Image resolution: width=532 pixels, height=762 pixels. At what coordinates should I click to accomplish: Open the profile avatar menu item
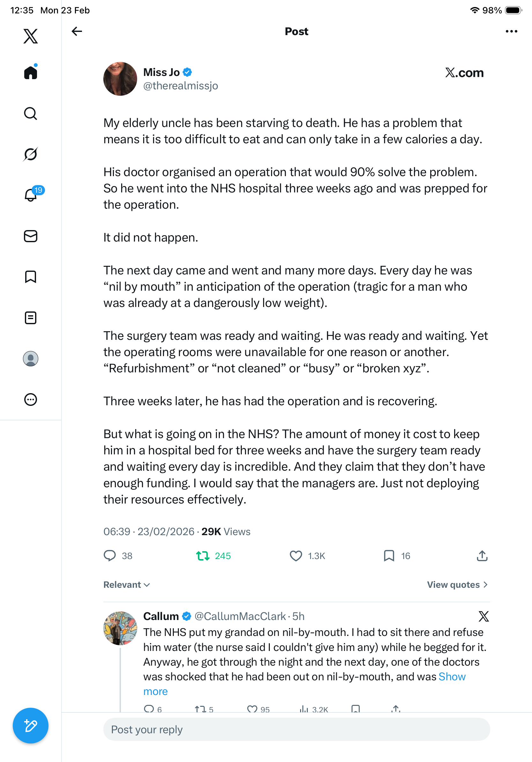click(31, 359)
